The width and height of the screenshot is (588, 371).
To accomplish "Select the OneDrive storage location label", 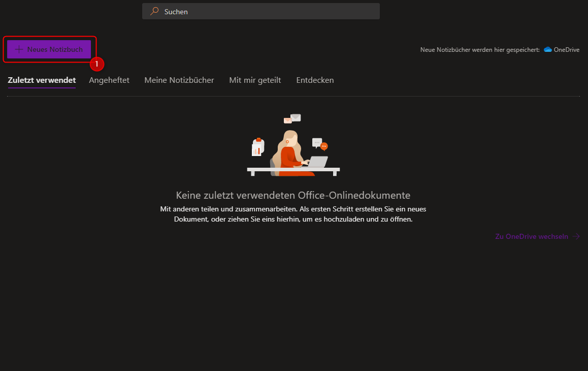I will point(566,50).
